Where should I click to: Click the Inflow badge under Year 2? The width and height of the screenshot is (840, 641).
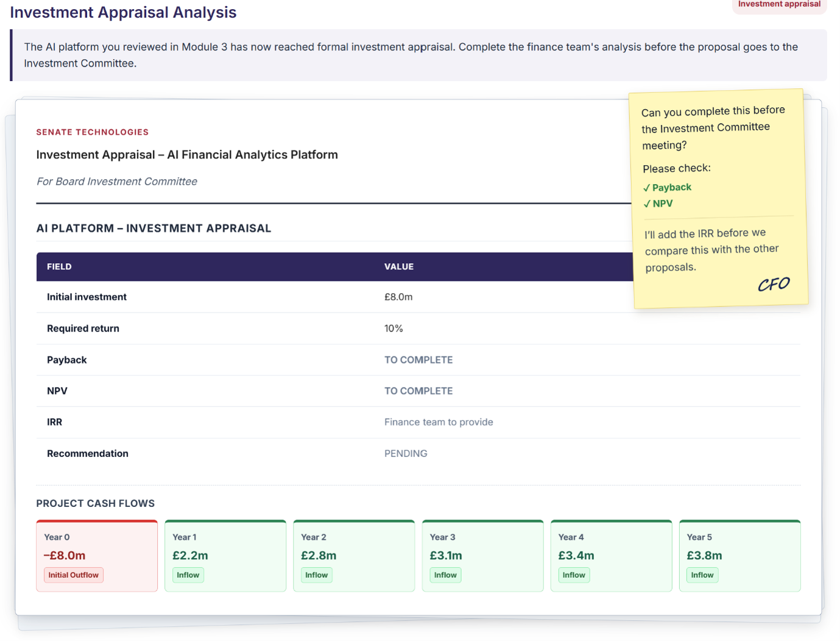click(317, 575)
